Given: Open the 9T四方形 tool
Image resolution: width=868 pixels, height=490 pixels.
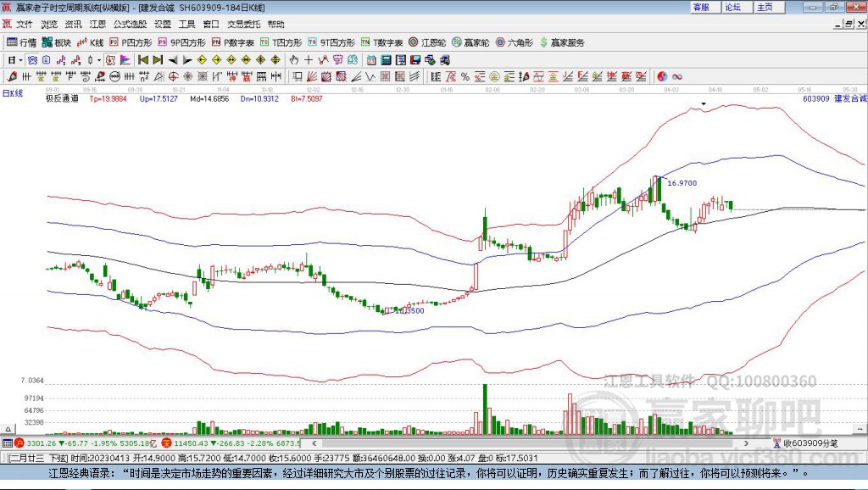Looking at the screenshot, I should coord(331,42).
